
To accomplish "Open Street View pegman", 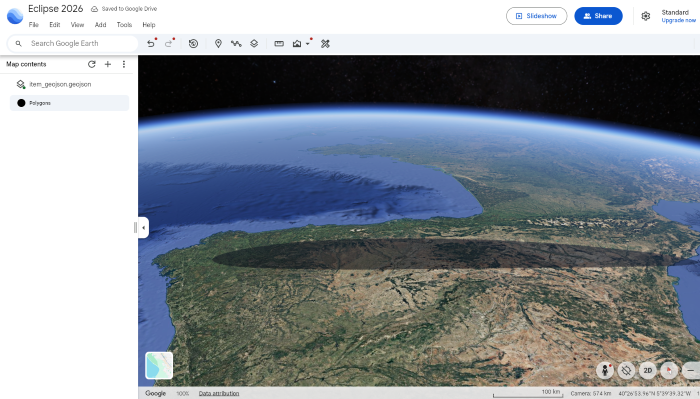I will [x=605, y=370].
